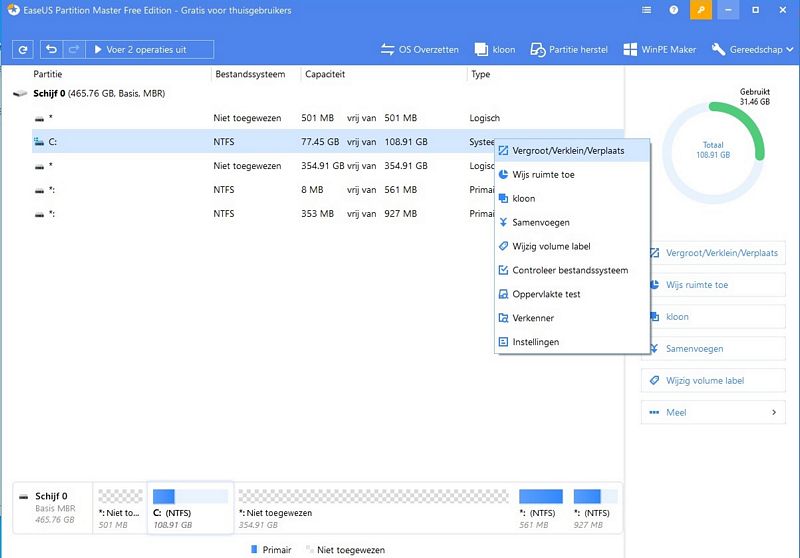Click the C: system drive icon in list

39,142
